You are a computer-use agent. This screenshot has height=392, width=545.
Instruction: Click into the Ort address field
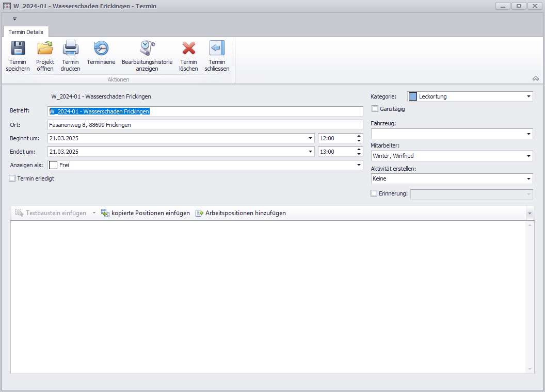(x=205, y=125)
